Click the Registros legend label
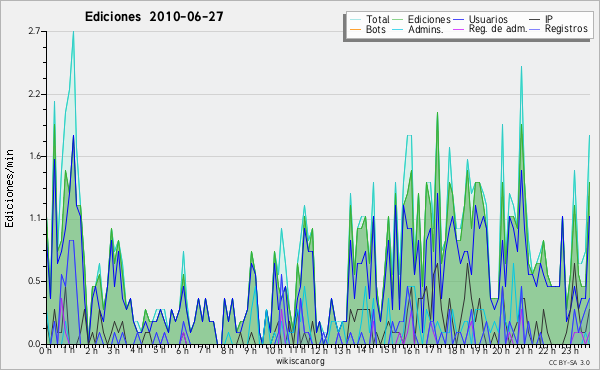The image size is (600, 370). 566,29
